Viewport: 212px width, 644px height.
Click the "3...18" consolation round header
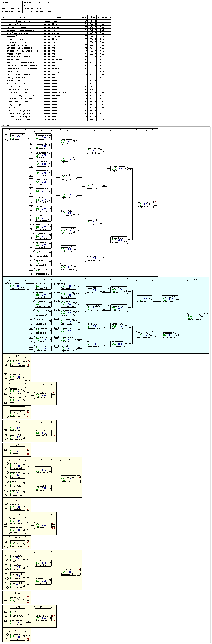(x=17, y=279)
